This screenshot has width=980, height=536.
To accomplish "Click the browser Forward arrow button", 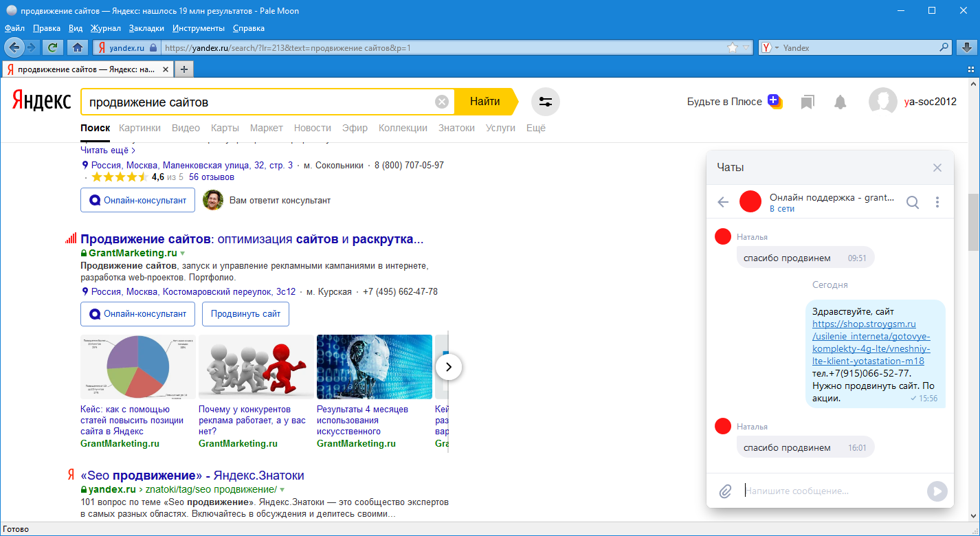I will (32, 47).
